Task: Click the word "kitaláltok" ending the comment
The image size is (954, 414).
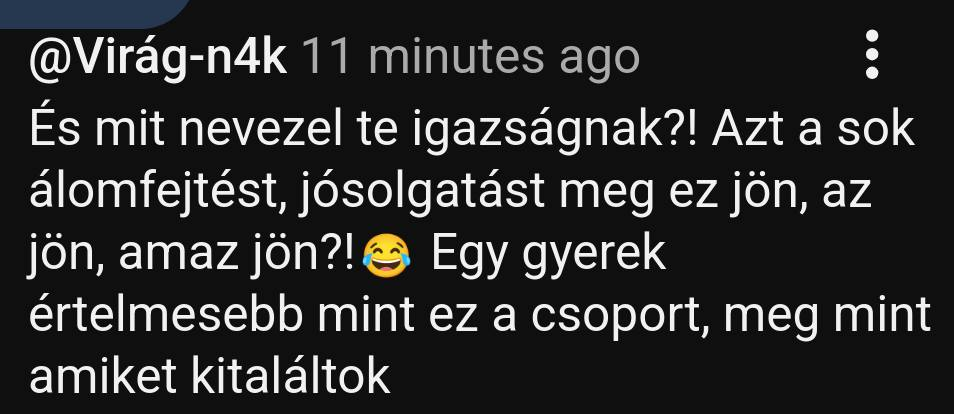Action: pyautogui.click(x=291, y=376)
